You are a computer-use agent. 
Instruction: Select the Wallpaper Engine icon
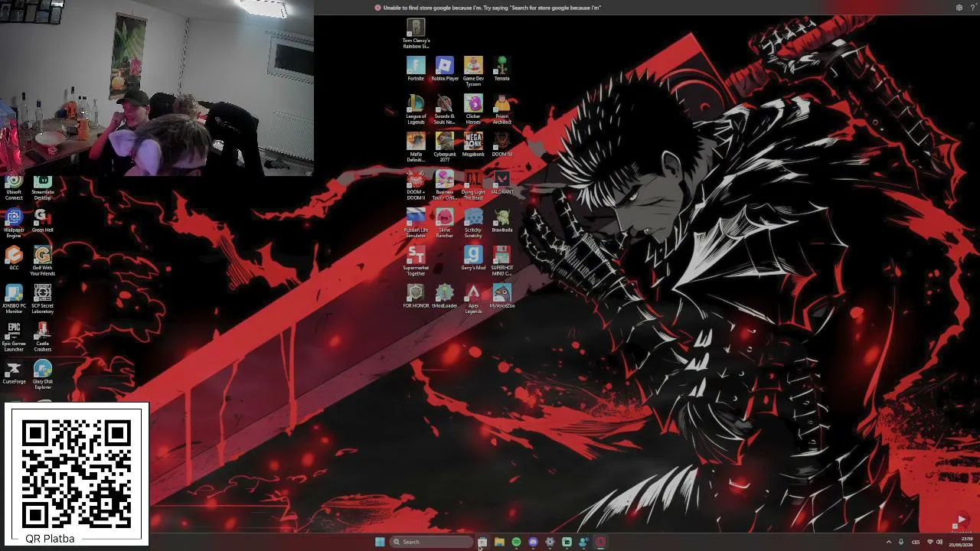(x=14, y=224)
